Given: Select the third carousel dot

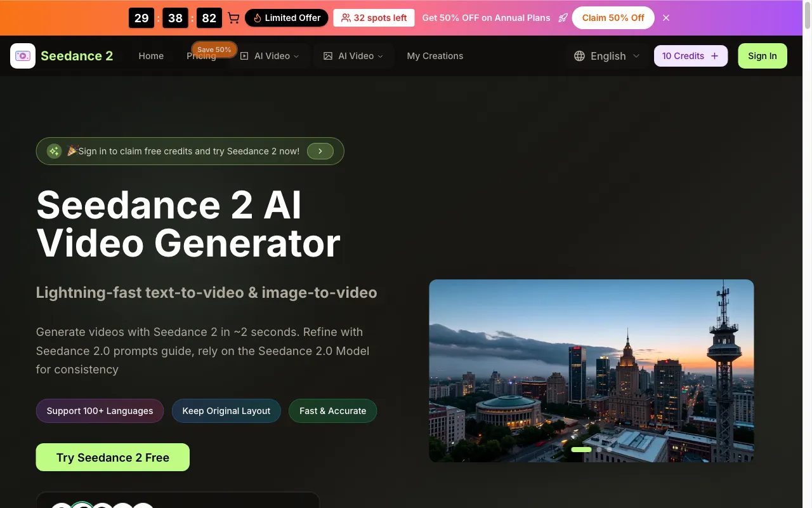Looking at the screenshot, I should [x=610, y=450].
